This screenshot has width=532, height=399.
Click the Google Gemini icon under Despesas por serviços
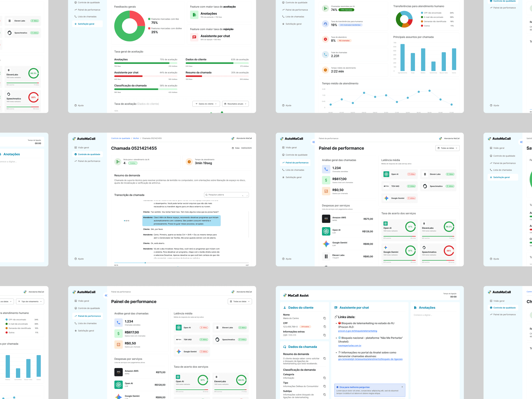coord(326,244)
